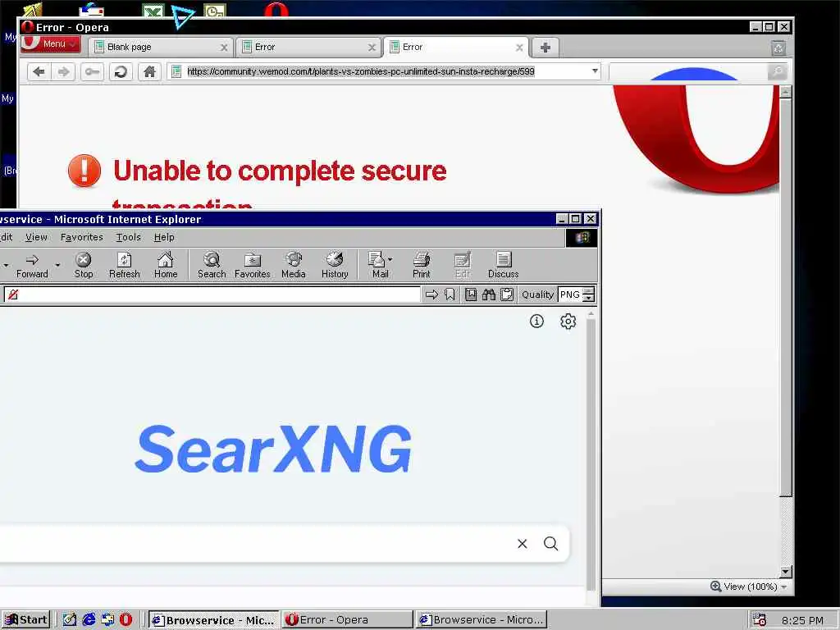Screen dimensions: 840x630
Task: Switch to Blank page tab in Opera
Action: 161,47
